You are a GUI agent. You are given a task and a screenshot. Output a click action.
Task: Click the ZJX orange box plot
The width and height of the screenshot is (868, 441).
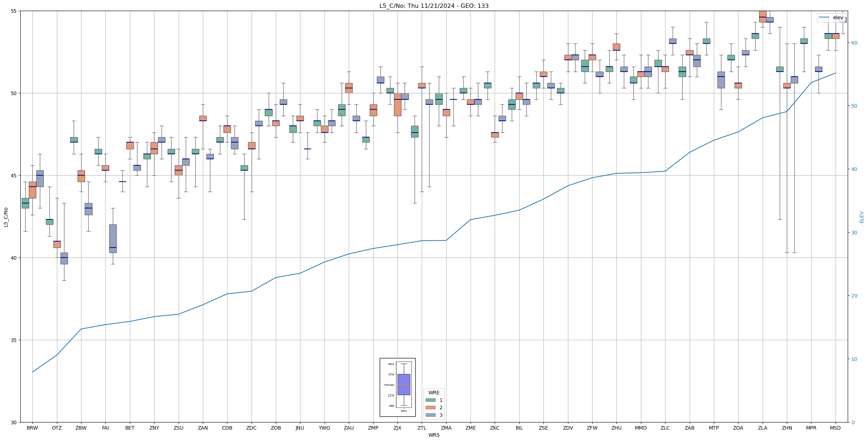[x=398, y=105]
